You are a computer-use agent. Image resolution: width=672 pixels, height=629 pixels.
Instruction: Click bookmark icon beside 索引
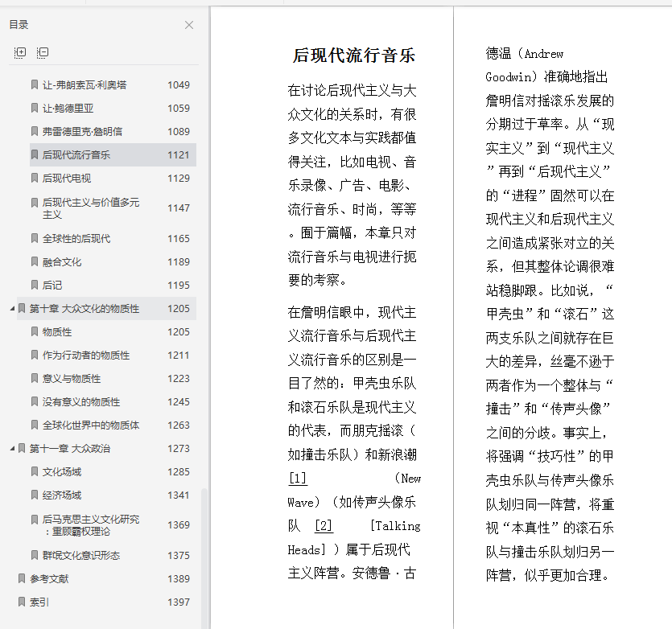click(22, 602)
